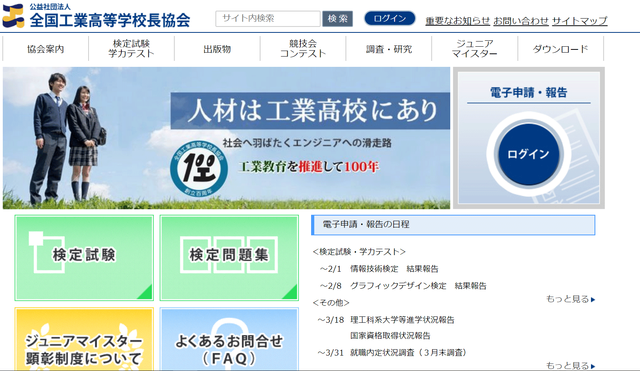Open the green 検定問題集 tile
This screenshot has width=640, height=371.
[229, 258]
